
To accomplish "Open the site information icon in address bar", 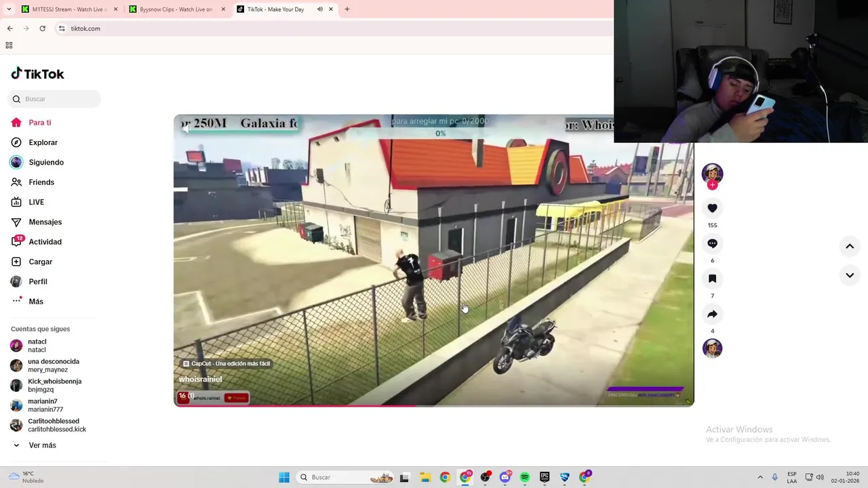I will click(x=62, y=28).
